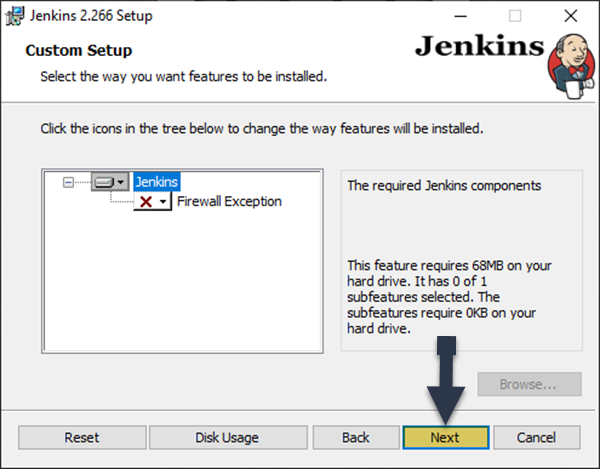The image size is (600, 469).
Task: Click 'This feature requires 68MB' text
Action: pos(449,297)
